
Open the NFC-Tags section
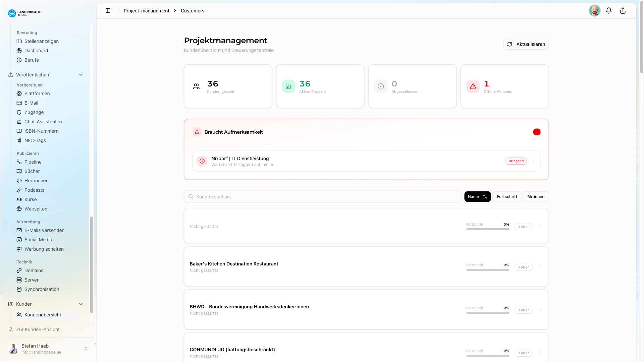tap(35, 140)
